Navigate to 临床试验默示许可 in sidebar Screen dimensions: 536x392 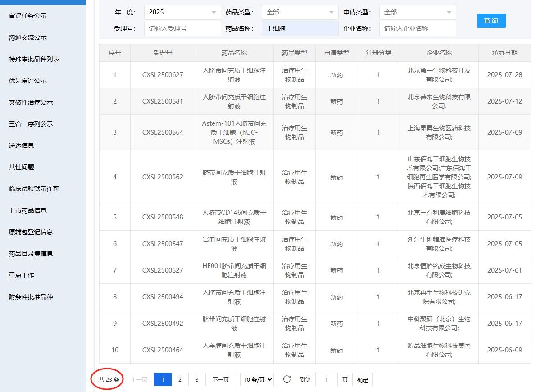(x=34, y=189)
